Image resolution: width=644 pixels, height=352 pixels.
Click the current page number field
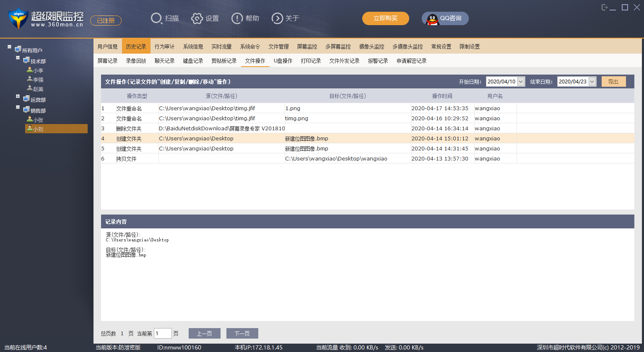[x=163, y=334]
